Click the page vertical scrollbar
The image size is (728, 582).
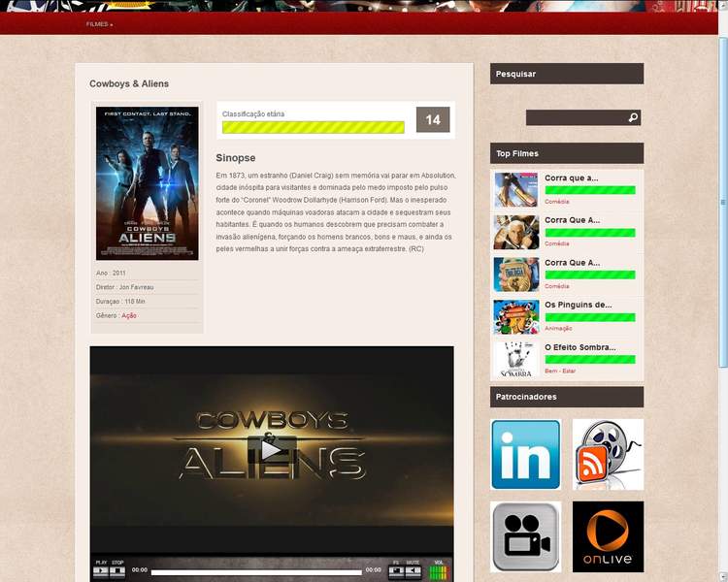click(x=723, y=202)
